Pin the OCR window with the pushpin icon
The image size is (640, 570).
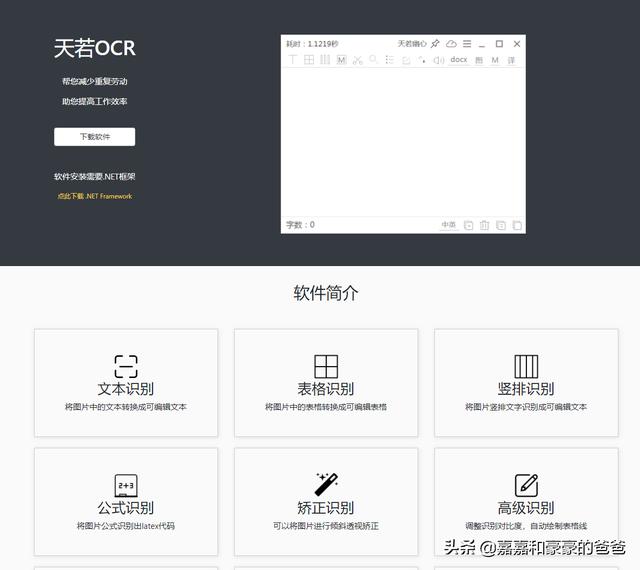(435, 43)
